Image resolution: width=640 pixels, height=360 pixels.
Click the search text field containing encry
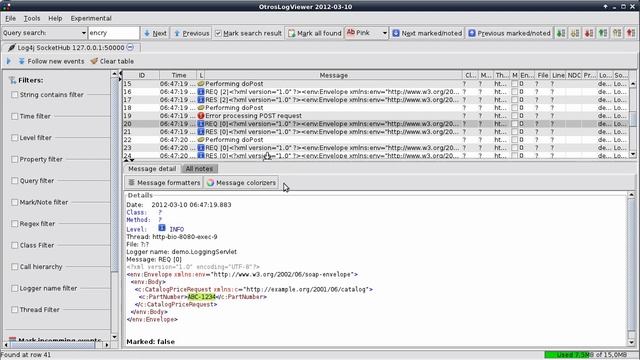tap(113, 33)
